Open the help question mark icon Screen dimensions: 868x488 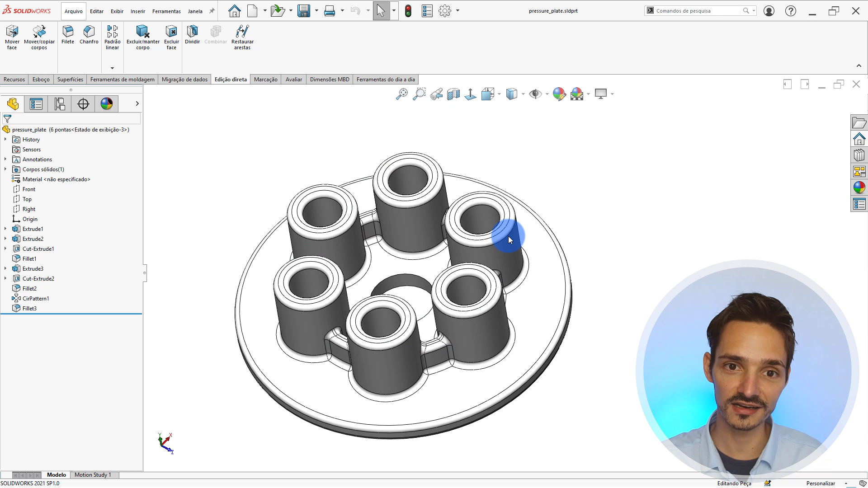click(x=791, y=11)
